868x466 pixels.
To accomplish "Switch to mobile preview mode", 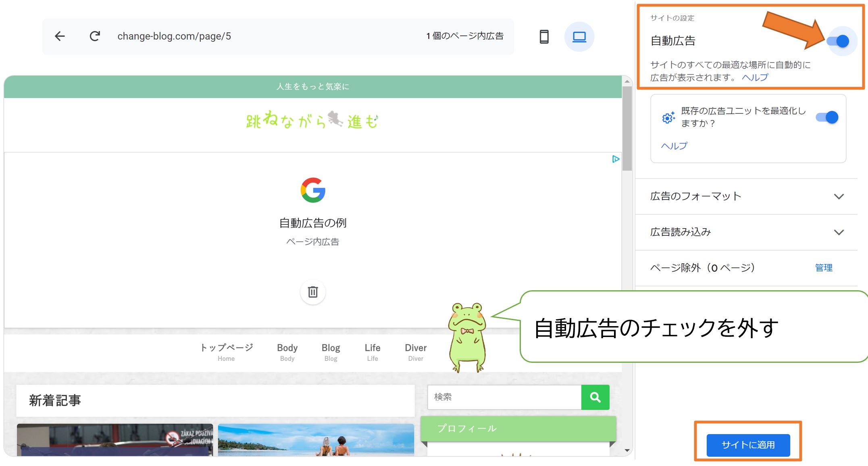I will pos(544,36).
